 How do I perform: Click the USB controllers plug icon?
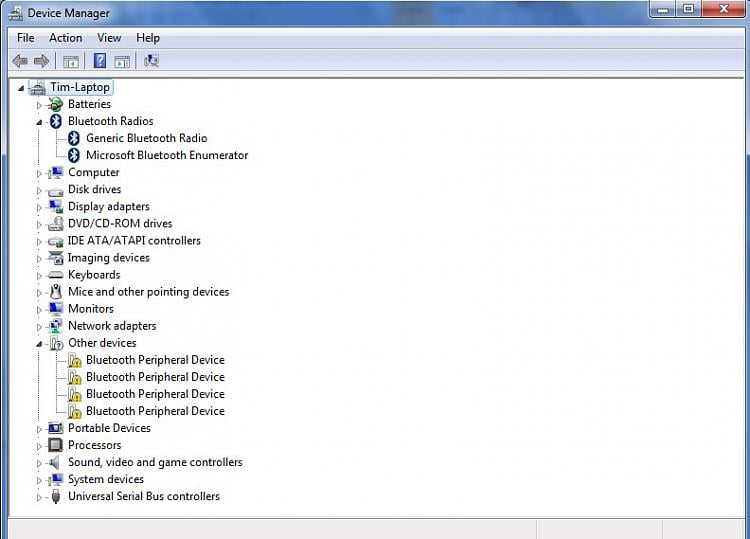(56, 496)
